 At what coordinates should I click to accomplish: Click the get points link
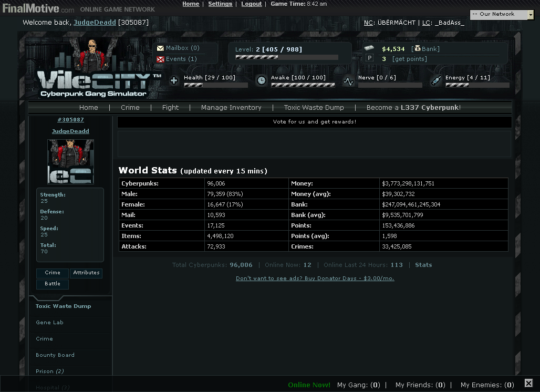coord(409,59)
